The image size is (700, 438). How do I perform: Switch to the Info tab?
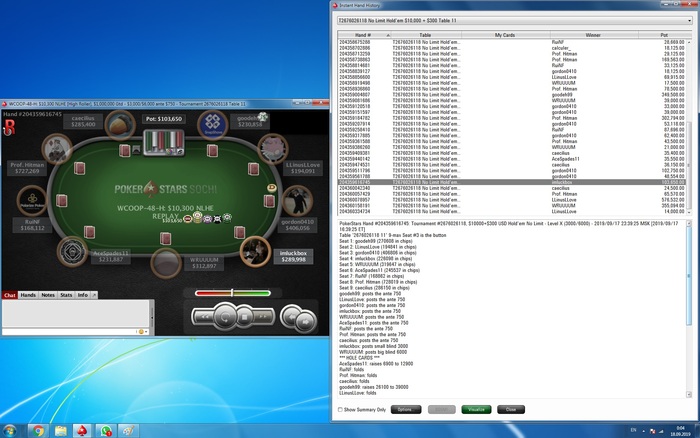[83, 295]
